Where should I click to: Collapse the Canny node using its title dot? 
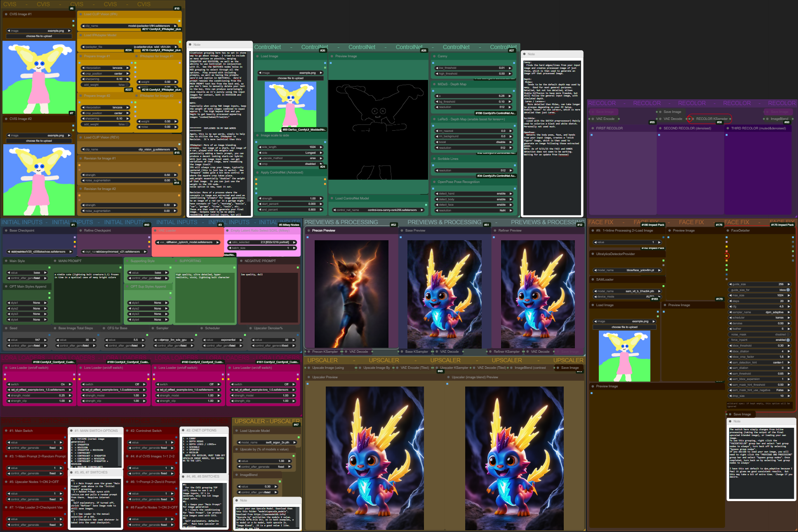[434, 56]
